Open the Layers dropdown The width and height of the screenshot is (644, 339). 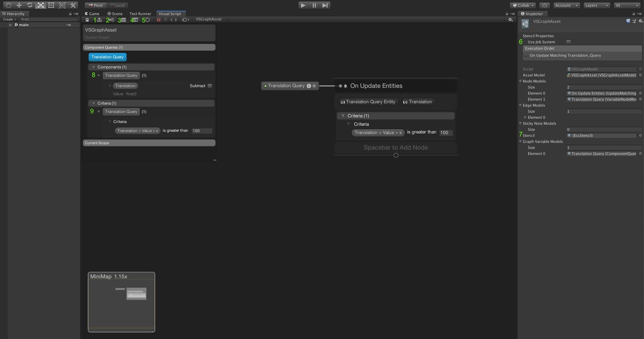pos(597,5)
